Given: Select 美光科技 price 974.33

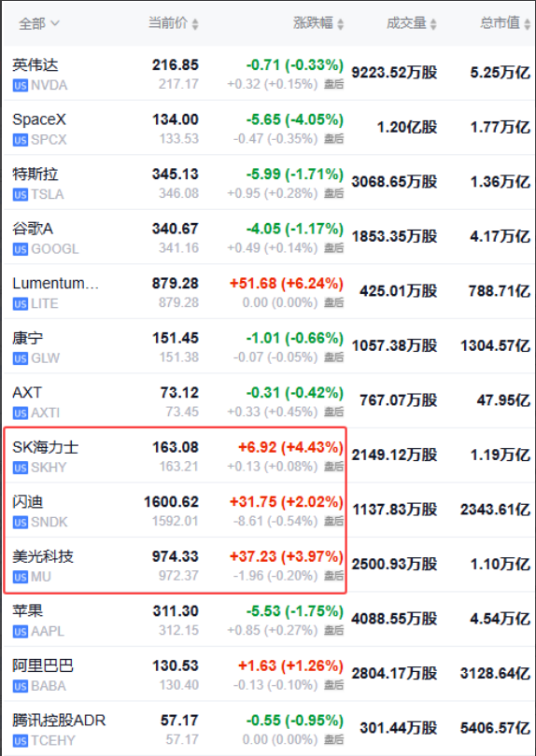Looking at the screenshot, I should point(176,556).
